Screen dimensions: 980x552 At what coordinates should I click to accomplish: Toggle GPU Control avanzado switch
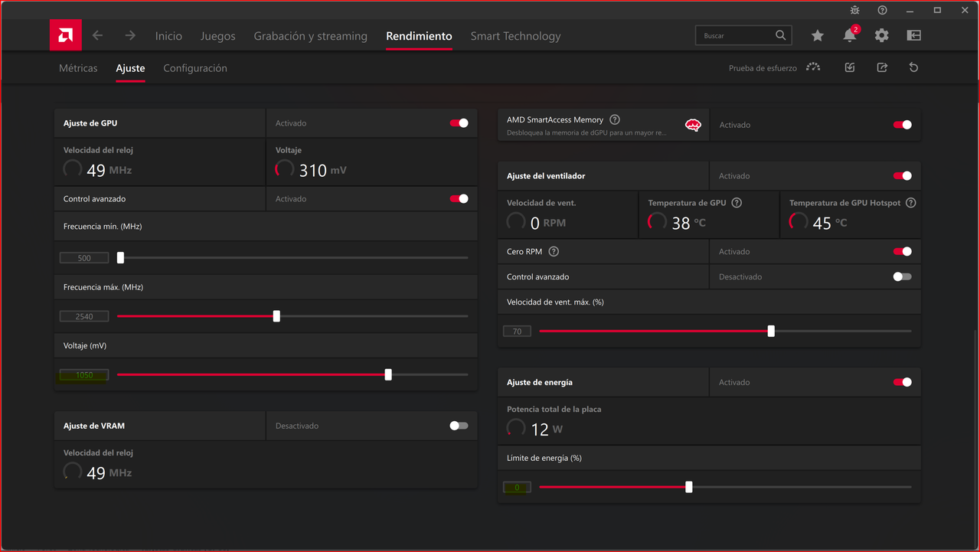(x=459, y=198)
